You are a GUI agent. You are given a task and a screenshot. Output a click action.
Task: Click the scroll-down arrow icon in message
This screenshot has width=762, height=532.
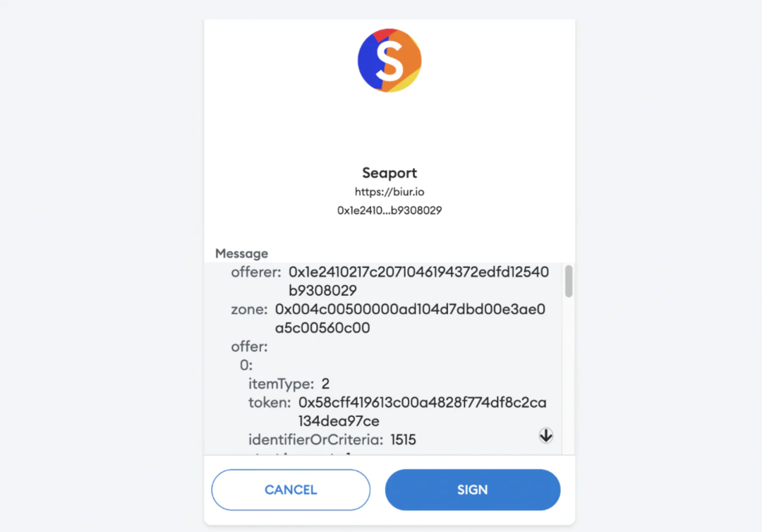[x=545, y=435]
